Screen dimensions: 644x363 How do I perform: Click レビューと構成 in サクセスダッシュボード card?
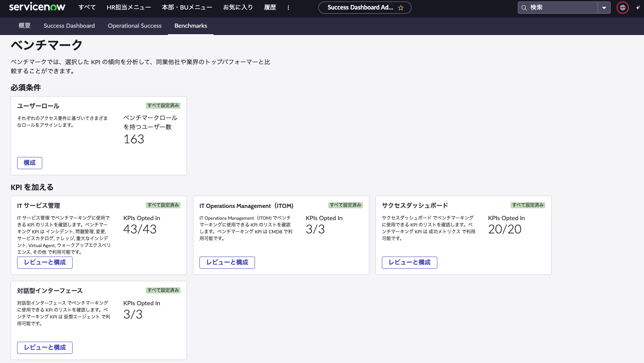pos(410,263)
